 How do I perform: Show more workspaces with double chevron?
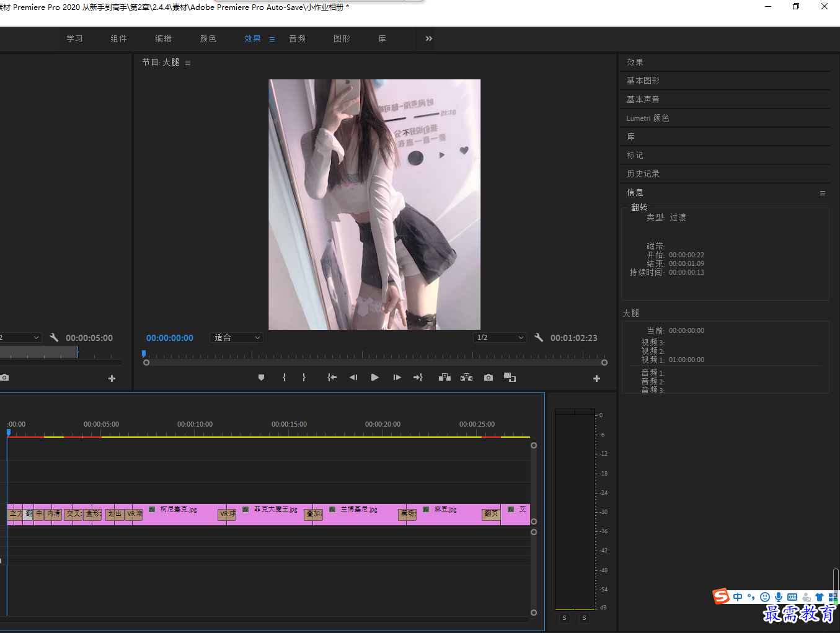tap(429, 38)
